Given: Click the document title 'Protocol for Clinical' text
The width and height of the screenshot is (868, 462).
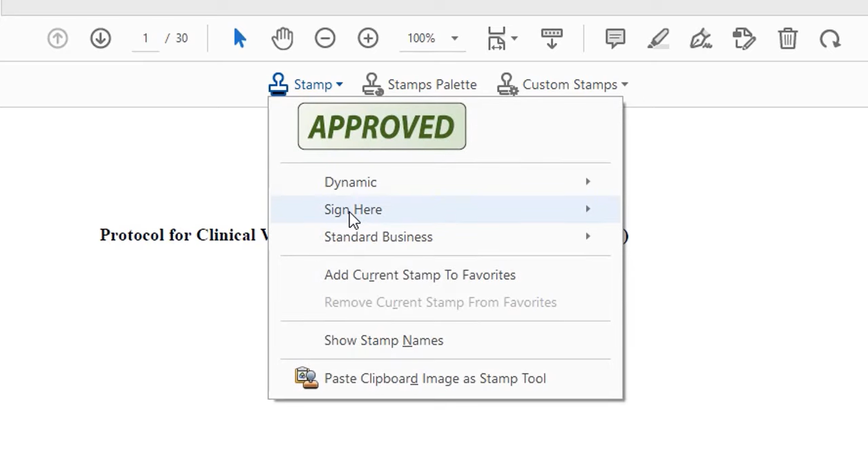Looking at the screenshot, I should coord(178,235).
